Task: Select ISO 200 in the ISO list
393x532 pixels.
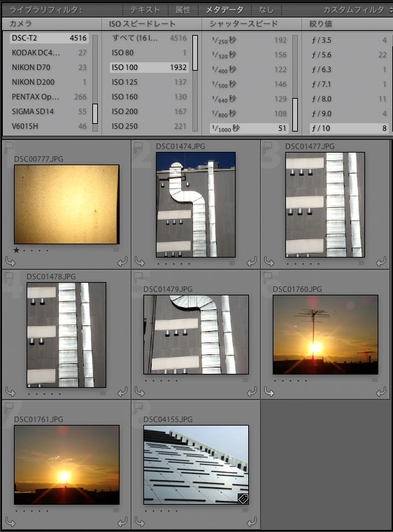Action: (149, 111)
